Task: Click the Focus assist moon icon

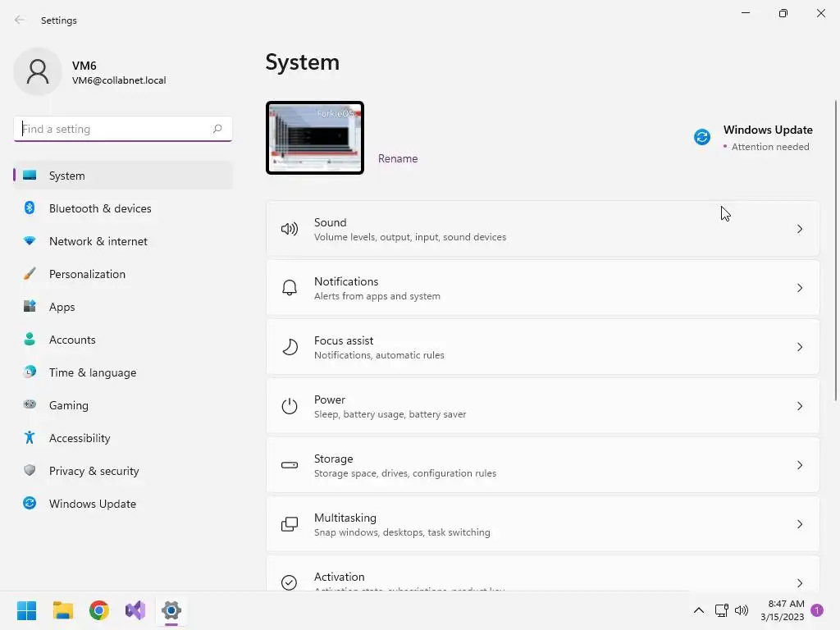Action: point(290,347)
